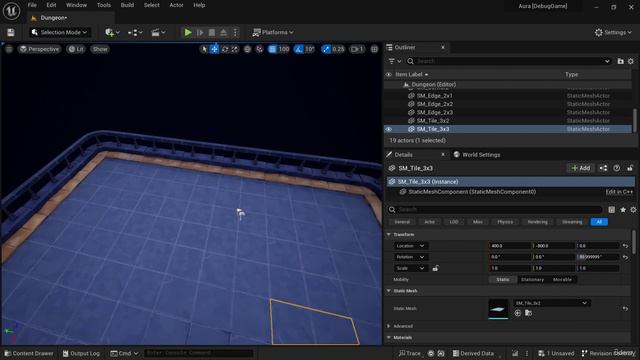Viewport: 640px width, 360px height.
Task: Open play options three-dots menu
Action: click(x=235, y=32)
